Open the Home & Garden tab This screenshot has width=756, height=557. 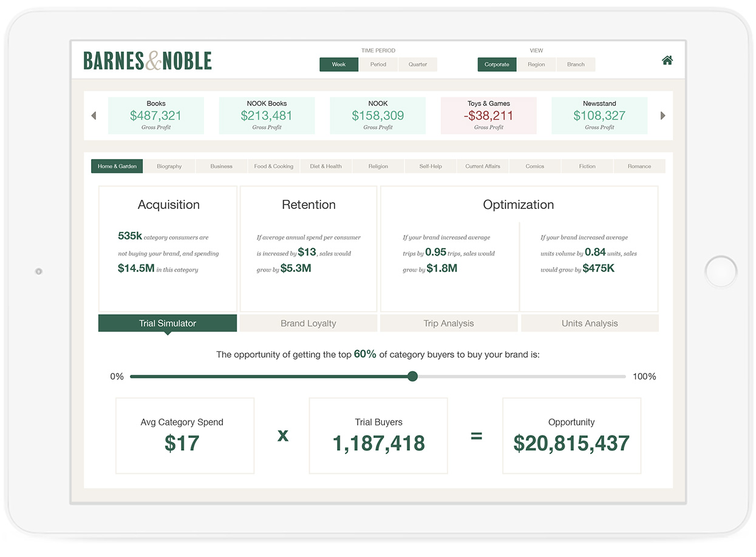(117, 166)
